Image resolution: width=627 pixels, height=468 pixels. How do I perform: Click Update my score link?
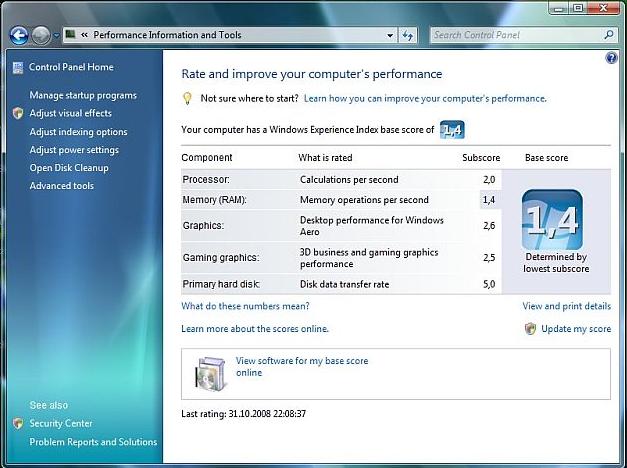(x=576, y=329)
